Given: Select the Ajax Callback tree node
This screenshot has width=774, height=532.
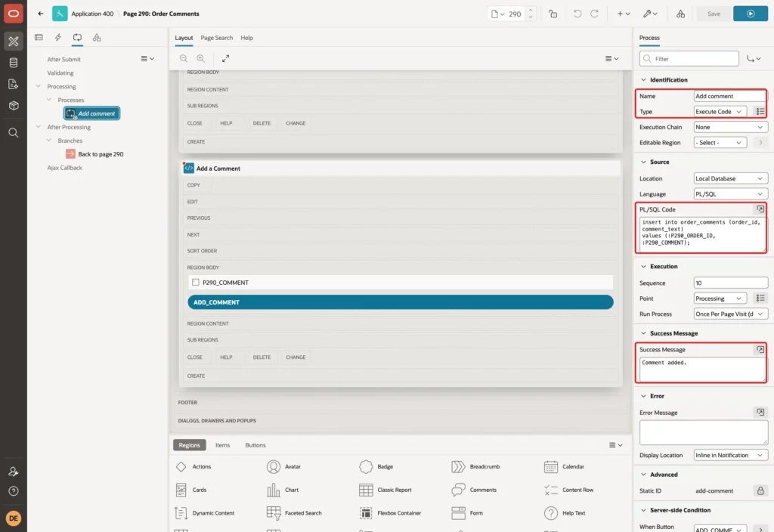Looking at the screenshot, I should [x=65, y=168].
